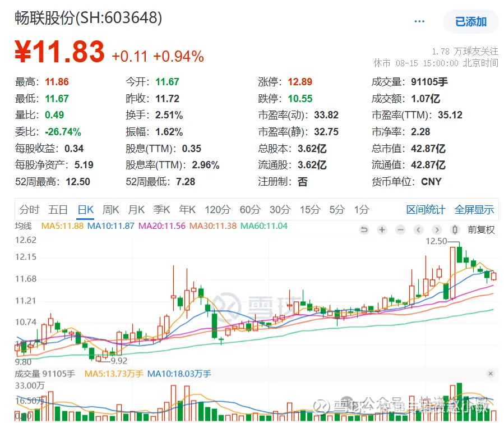
Task: Open the 前复权 adjustment dropdown
Action: tap(481, 229)
